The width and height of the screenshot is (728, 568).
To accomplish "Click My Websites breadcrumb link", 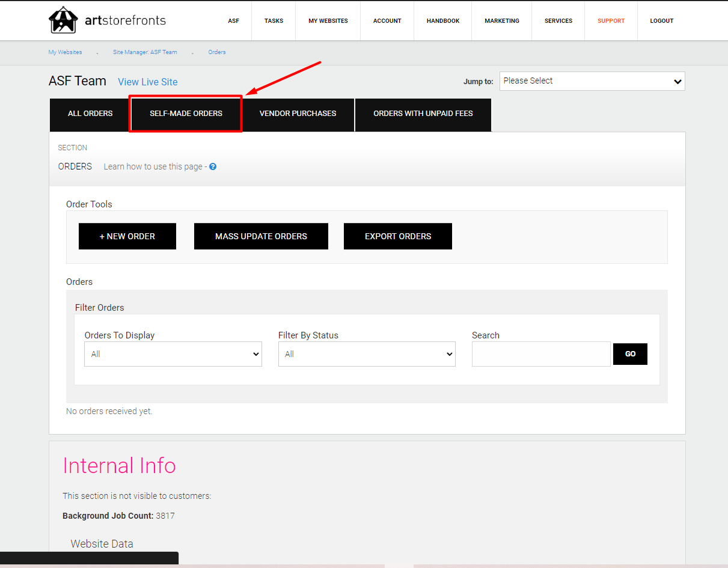I will coord(65,52).
